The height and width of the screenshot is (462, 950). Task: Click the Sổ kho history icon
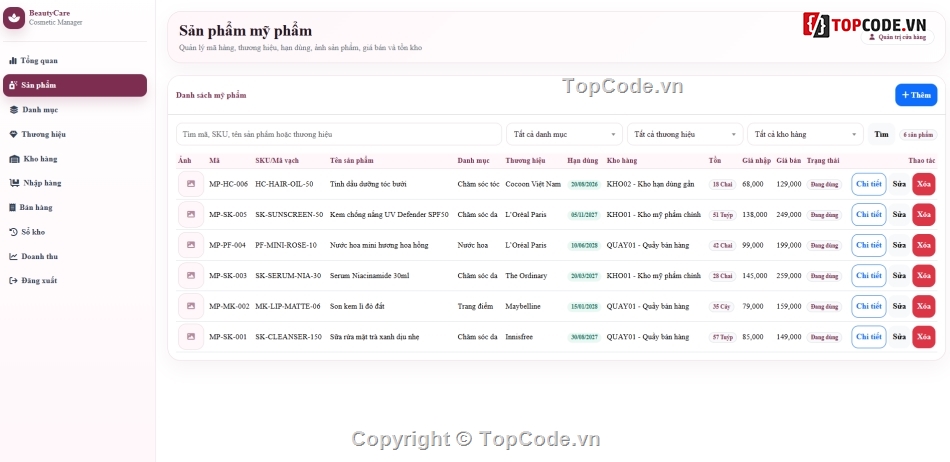(13, 232)
